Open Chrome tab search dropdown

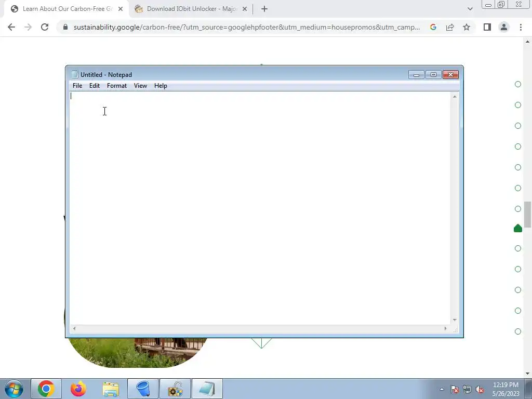click(470, 9)
